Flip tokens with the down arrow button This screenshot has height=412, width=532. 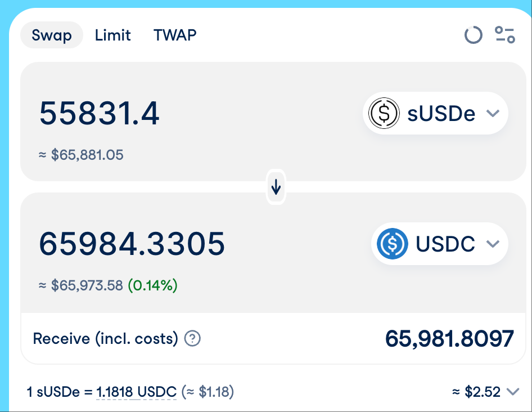click(x=276, y=187)
